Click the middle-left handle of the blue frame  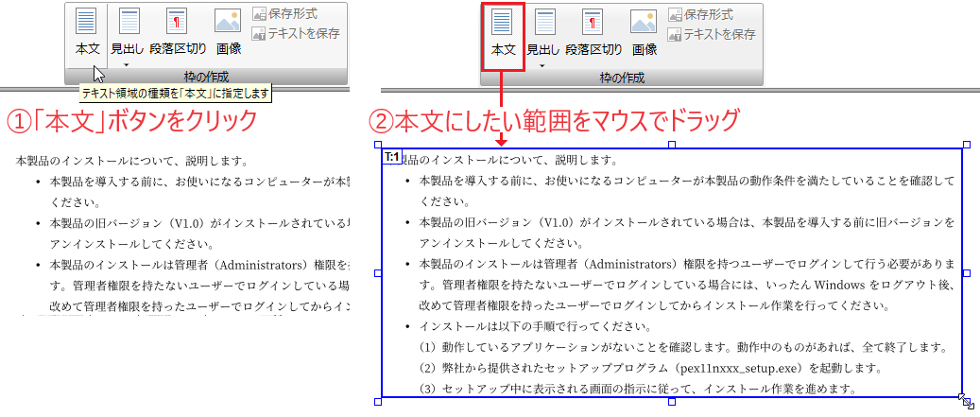pyautogui.click(x=377, y=273)
